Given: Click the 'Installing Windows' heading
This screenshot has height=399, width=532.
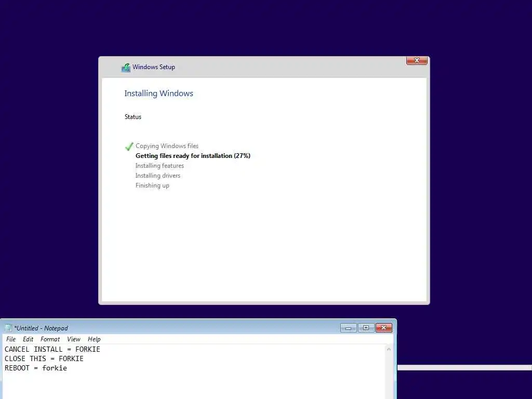Looking at the screenshot, I should 158,94.
